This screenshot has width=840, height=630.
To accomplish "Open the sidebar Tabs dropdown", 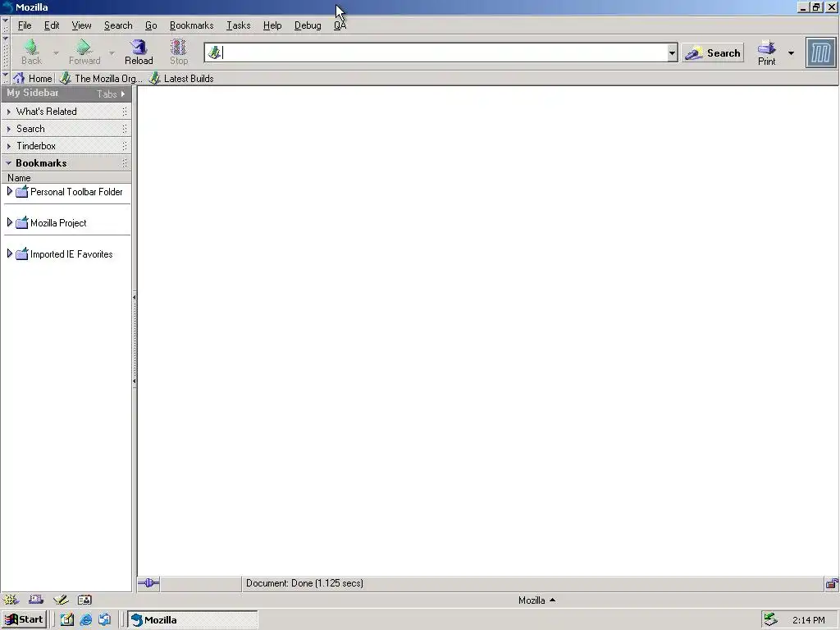I will [111, 94].
